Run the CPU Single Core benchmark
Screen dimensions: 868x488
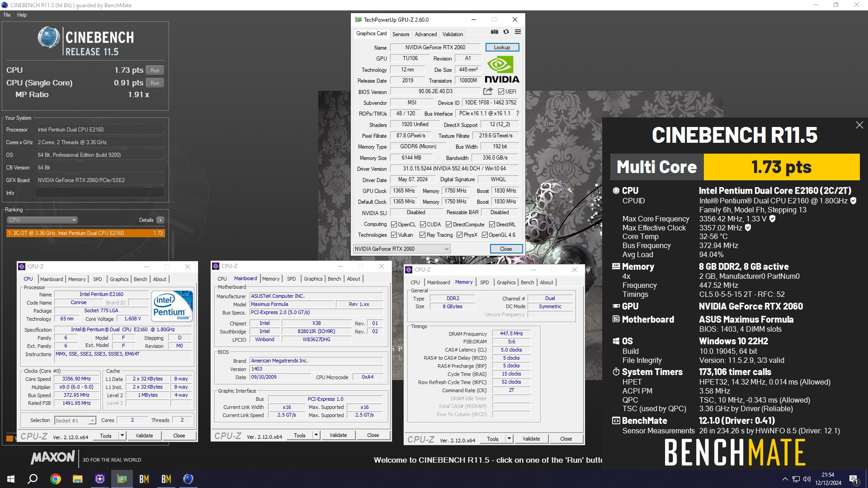point(155,83)
